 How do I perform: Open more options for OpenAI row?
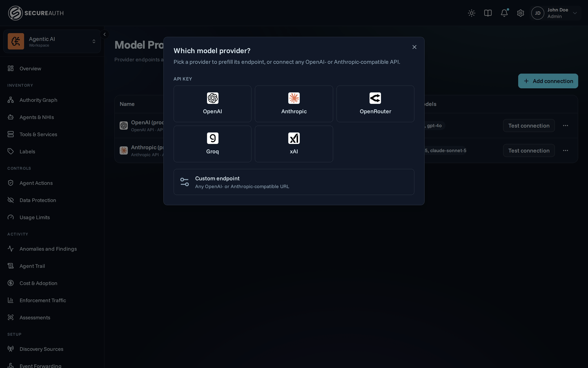click(x=566, y=126)
